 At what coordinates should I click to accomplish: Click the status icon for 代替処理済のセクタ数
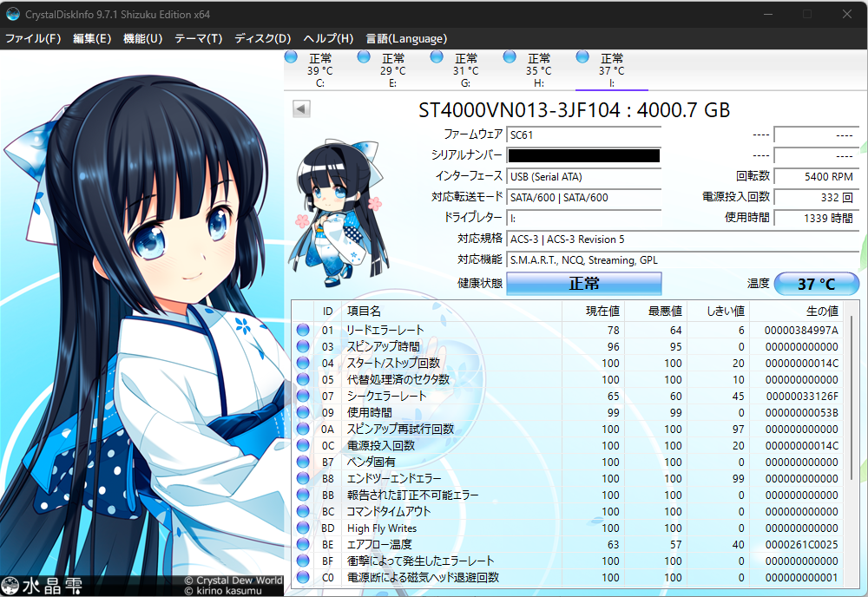coord(303,379)
